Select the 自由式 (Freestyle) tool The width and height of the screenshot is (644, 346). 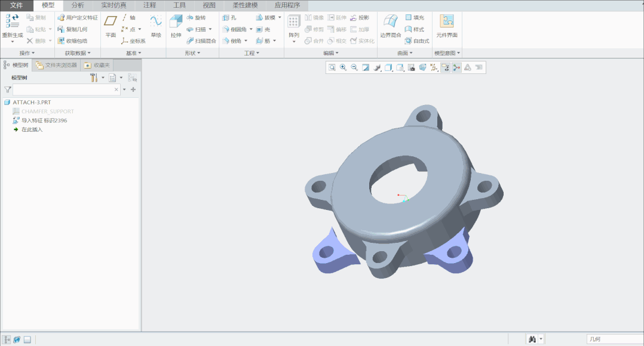click(x=417, y=41)
